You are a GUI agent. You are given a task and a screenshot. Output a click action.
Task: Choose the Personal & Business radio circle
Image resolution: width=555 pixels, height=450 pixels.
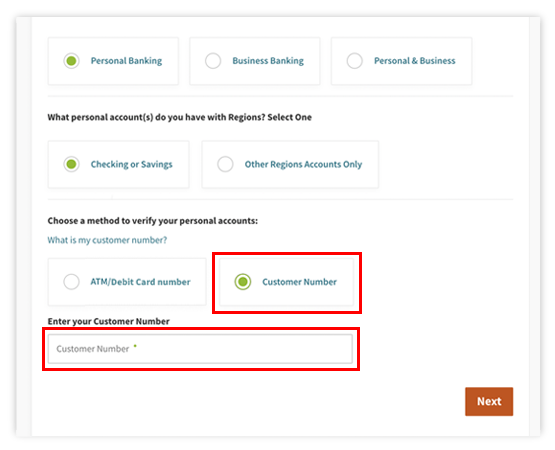pyautogui.click(x=354, y=61)
